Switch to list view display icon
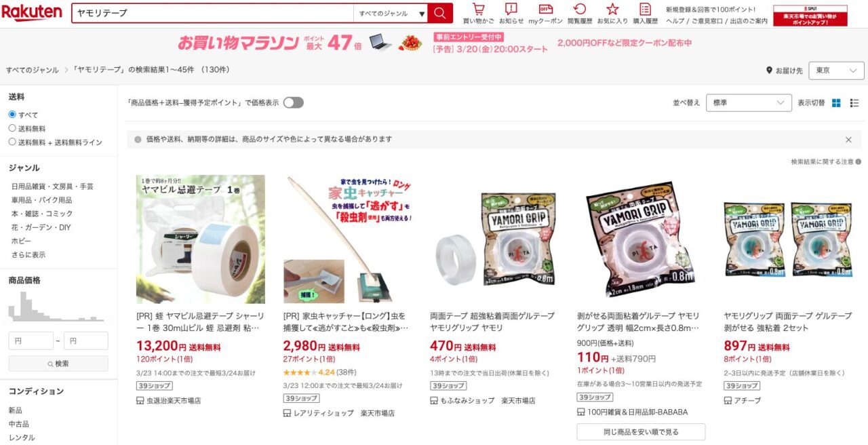The height and width of the screenshot is (445, 868). tap(854, 103)
